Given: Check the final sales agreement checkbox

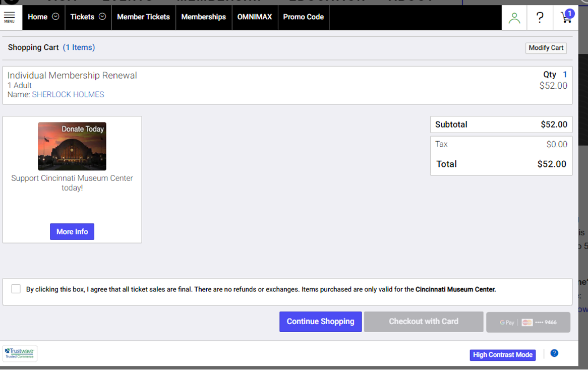Looking at the screenshot, I should pos(16,289).
